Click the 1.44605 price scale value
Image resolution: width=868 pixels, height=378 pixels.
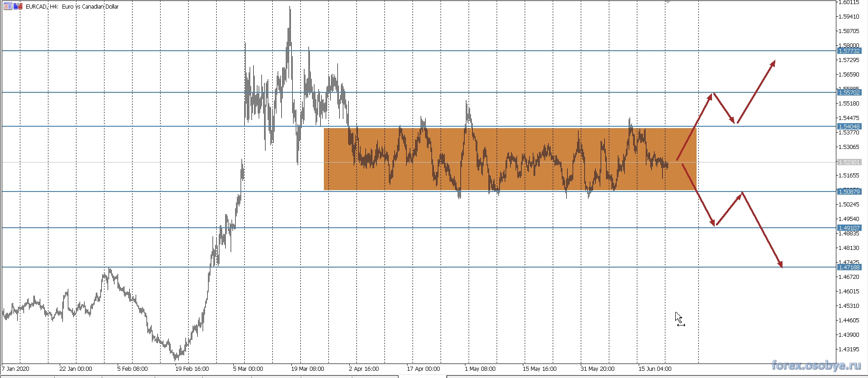point(849,321)
